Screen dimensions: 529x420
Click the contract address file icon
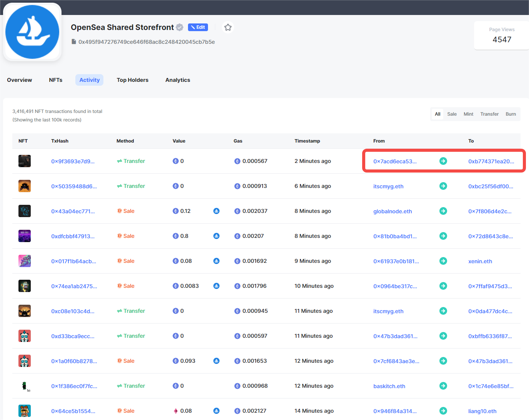point(74,42)
